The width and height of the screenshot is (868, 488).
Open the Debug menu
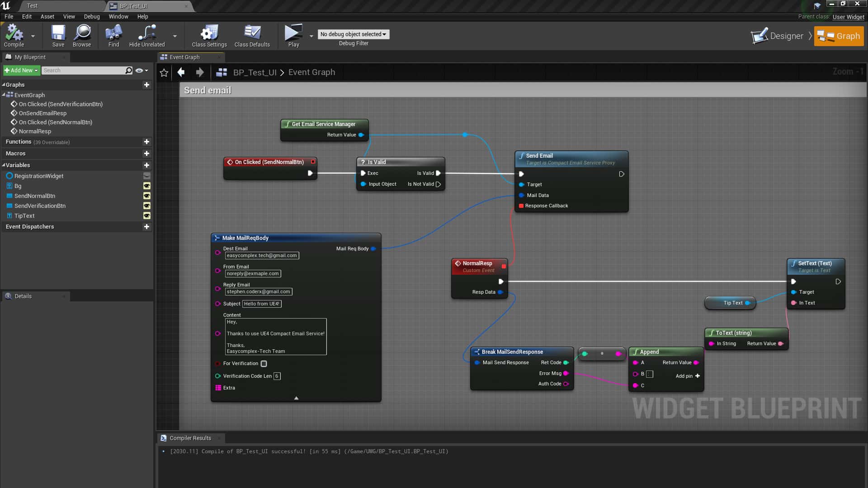point(92,17)
